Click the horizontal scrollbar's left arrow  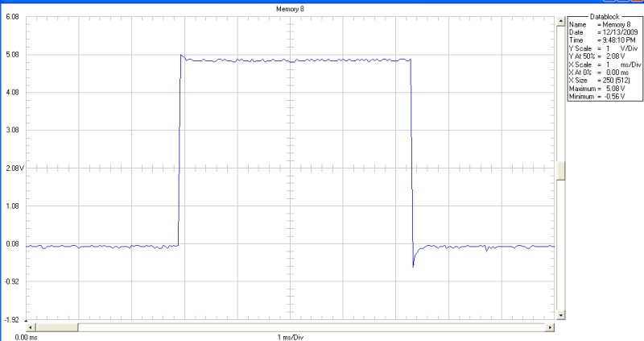click(31, 327)
